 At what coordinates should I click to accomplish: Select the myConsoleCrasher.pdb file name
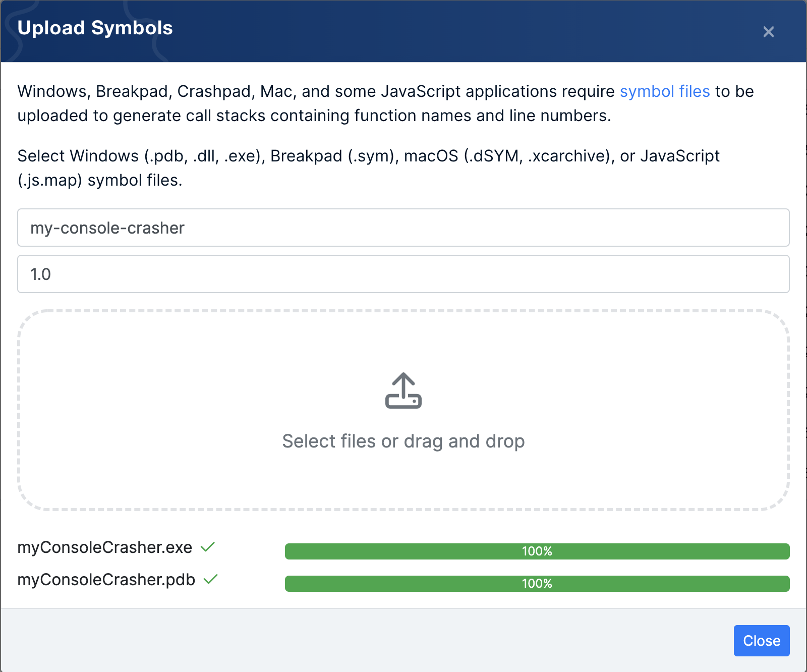pyautogui.click(x=106, y=580)
